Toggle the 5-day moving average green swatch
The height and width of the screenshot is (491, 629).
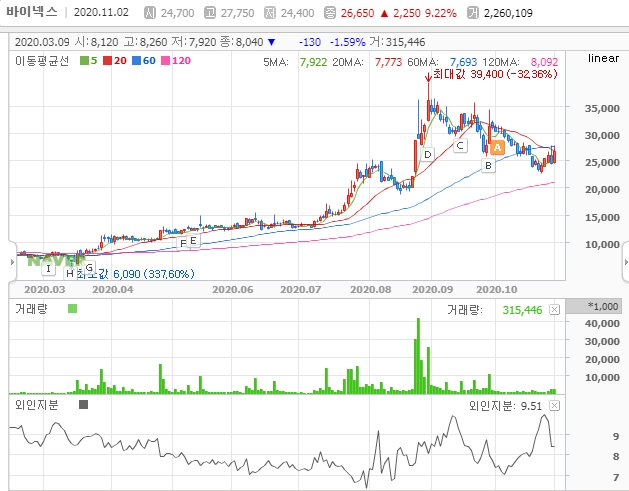[x=84, y=61]
